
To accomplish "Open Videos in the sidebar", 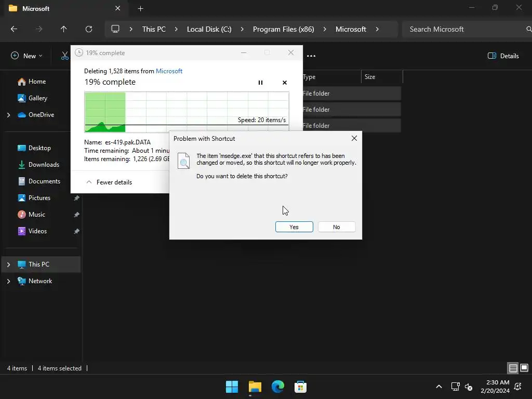I will [37, 231].
